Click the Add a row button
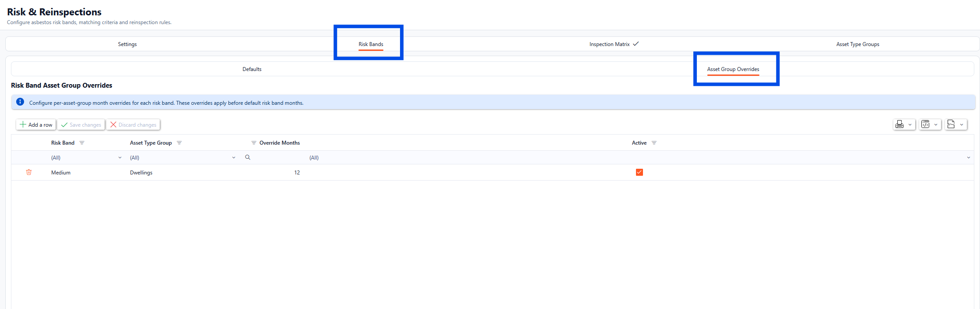 36,124
